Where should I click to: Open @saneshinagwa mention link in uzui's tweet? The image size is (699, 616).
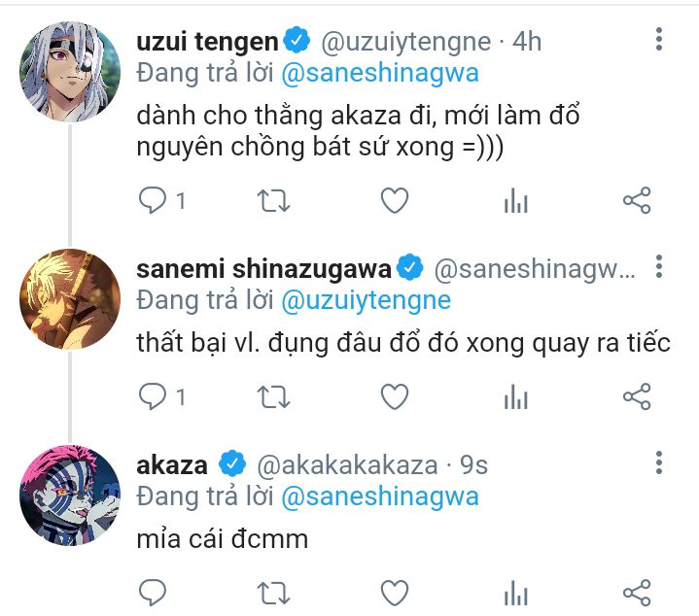(x=380, y=73)
